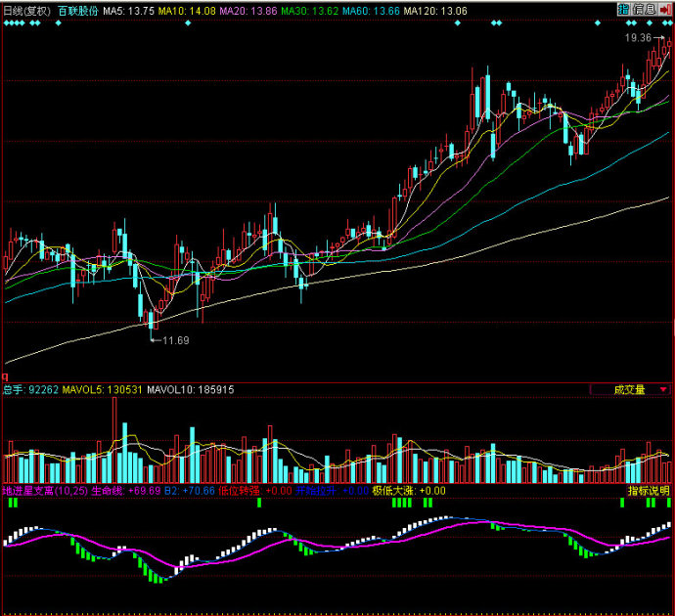Viewport: 675px width, 616px height.
Task: Click the 指标说明 indicator explanation button
Action: coord(649,491)
